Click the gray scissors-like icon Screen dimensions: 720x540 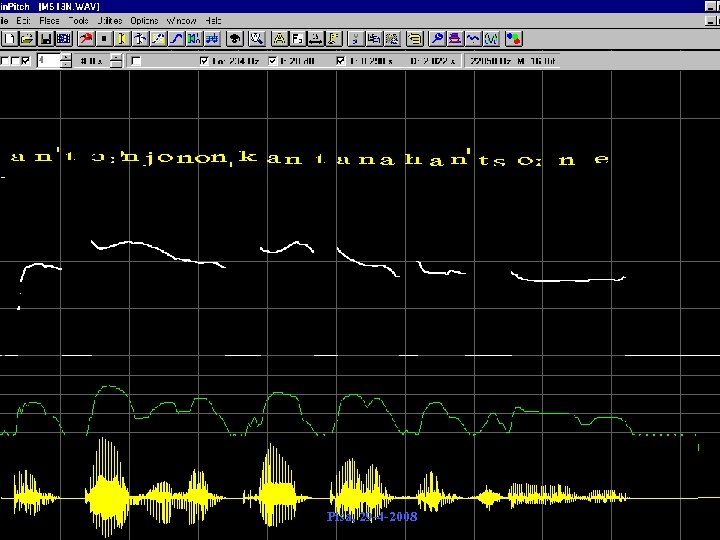[x=356, y=39]
